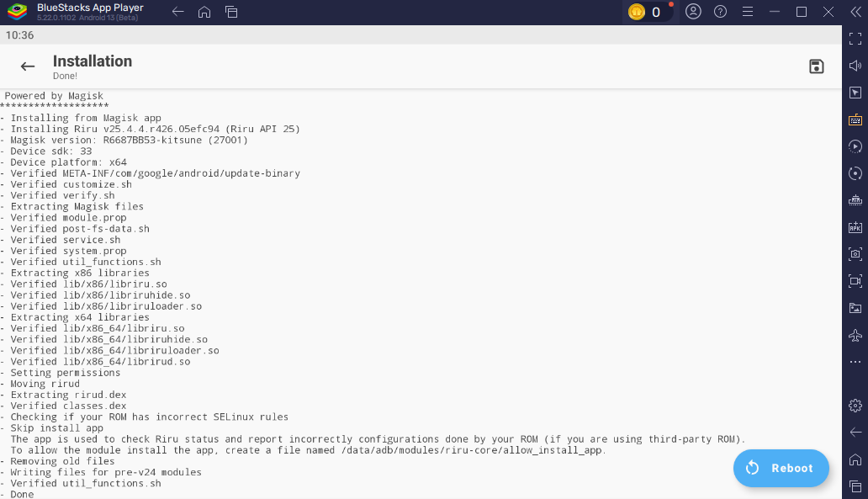Screen dimensions: 868x499
Task: Click the sidebar back arrow icon
Action: [x=855, y=432]
